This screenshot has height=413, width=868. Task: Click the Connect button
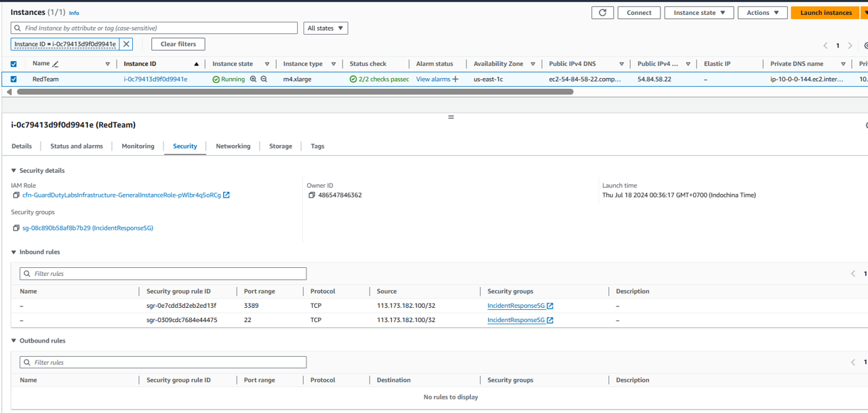639,13
